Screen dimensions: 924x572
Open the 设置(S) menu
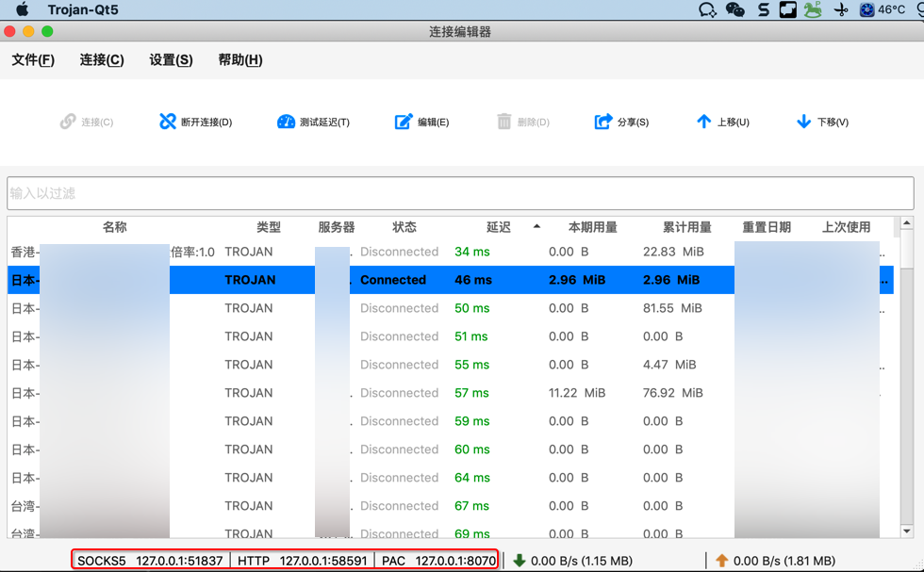tap(171, 59)
